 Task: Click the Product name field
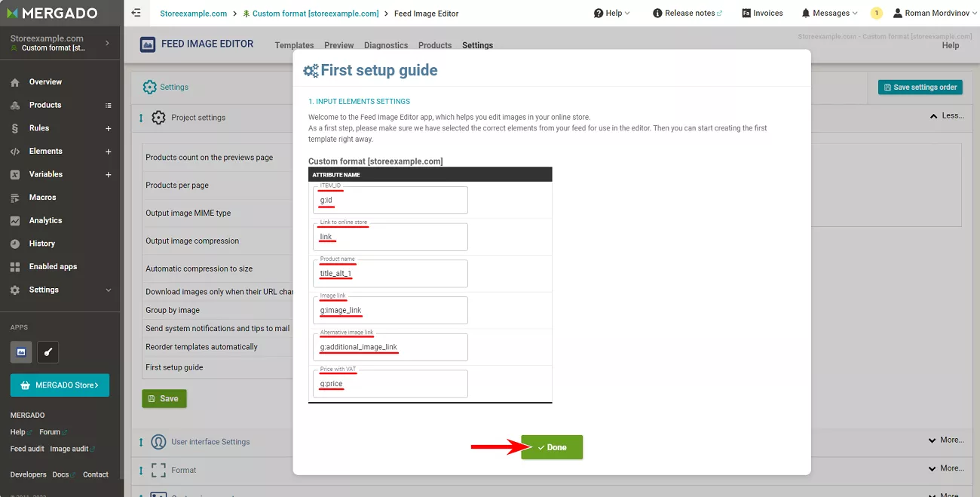pos(390,274)
